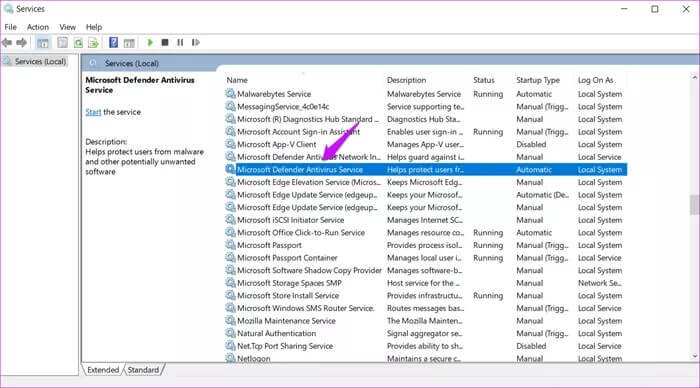Click 'Host service for the' description cell
This screenshot has width=700, height=388.
[423, 283]
